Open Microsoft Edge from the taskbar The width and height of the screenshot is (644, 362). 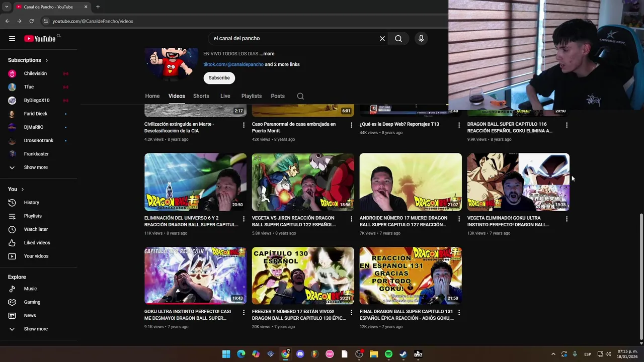click(241, 354)
